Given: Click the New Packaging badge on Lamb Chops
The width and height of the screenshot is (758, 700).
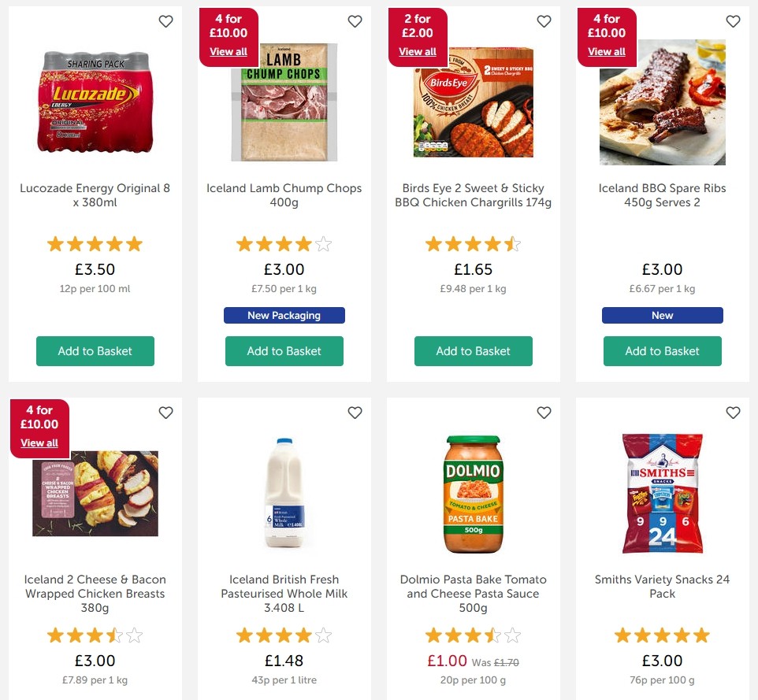Looking at the screenshot, I should tap(284, 315).
